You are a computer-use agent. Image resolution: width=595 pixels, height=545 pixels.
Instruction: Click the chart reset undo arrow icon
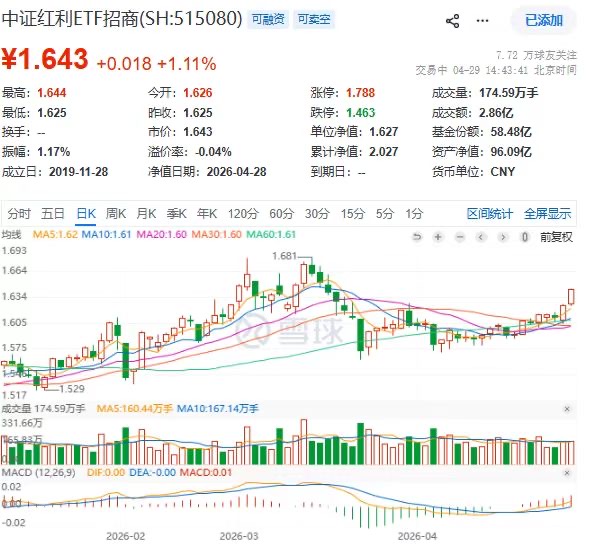pos(417,237)
